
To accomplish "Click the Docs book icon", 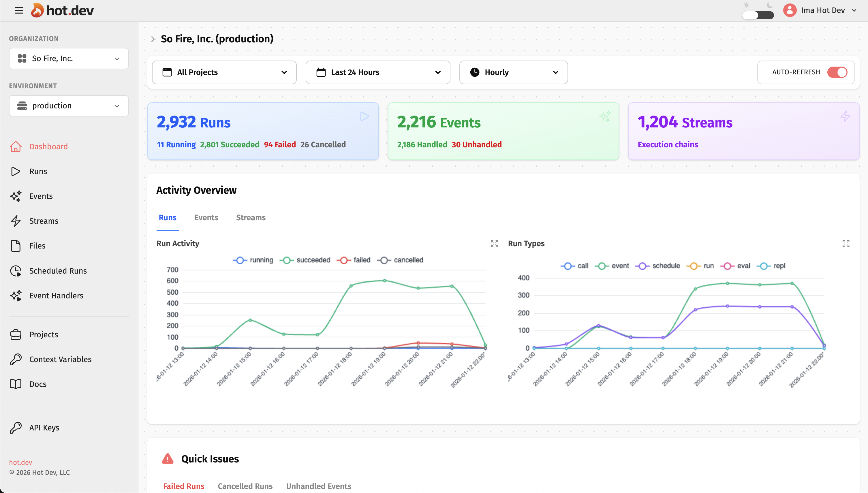I will [x=16, y=384].
